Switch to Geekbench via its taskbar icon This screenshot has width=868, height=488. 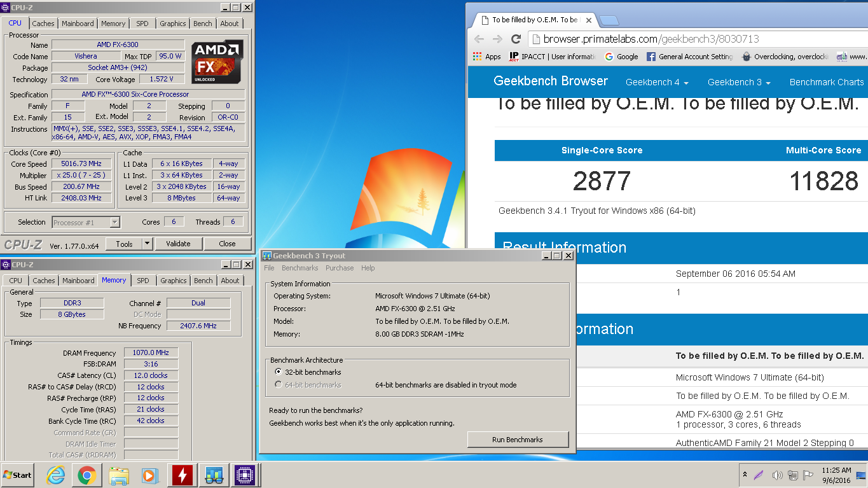213,475
